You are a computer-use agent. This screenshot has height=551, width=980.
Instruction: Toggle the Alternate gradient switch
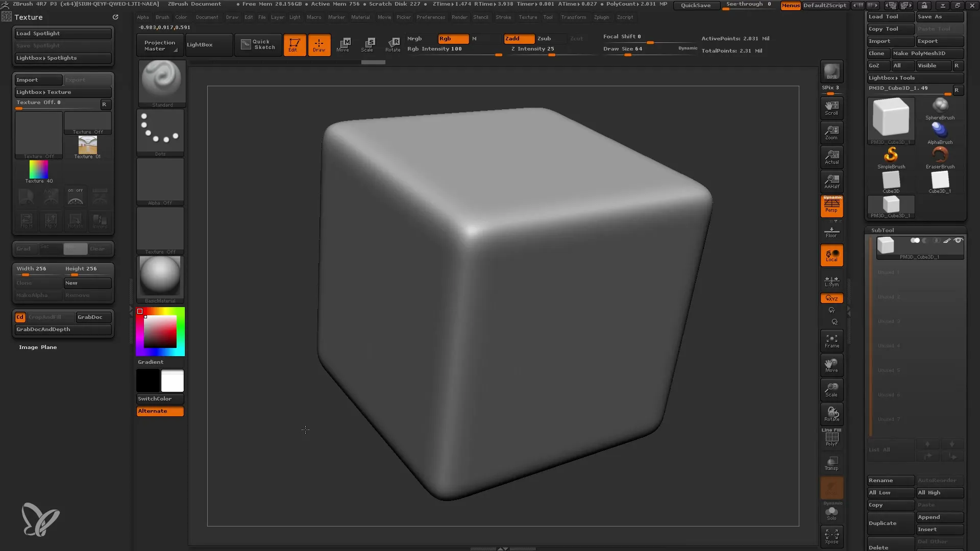(x=160, y=410)
